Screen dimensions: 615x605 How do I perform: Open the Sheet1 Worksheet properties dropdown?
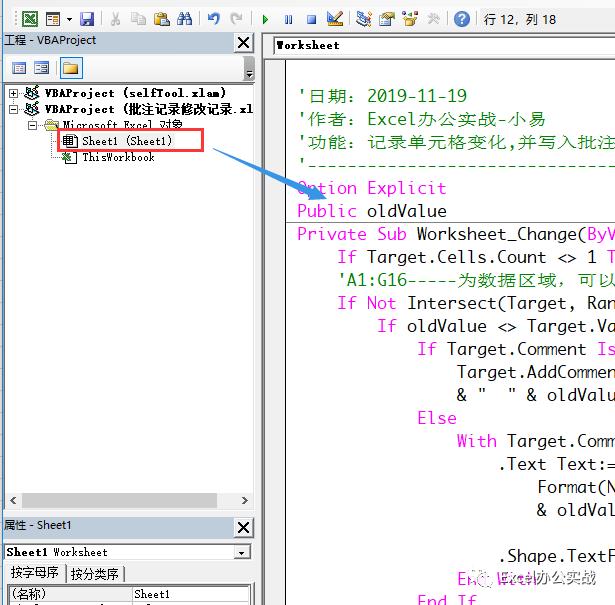[241, 552]
